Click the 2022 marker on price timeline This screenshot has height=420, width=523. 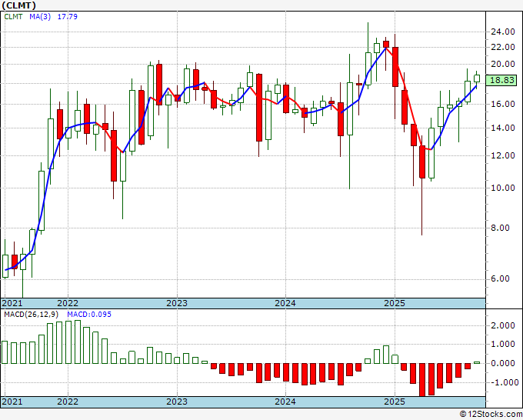(68, 303)
